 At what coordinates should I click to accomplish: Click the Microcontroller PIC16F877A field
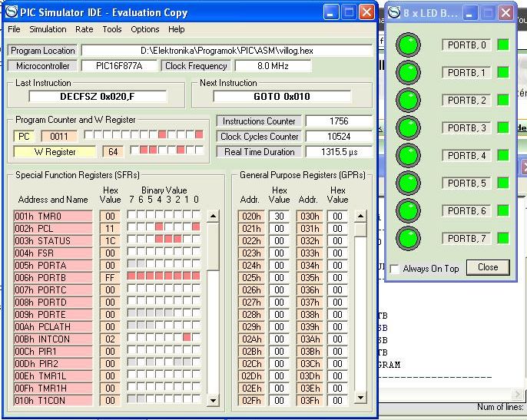tap(119, 66)
